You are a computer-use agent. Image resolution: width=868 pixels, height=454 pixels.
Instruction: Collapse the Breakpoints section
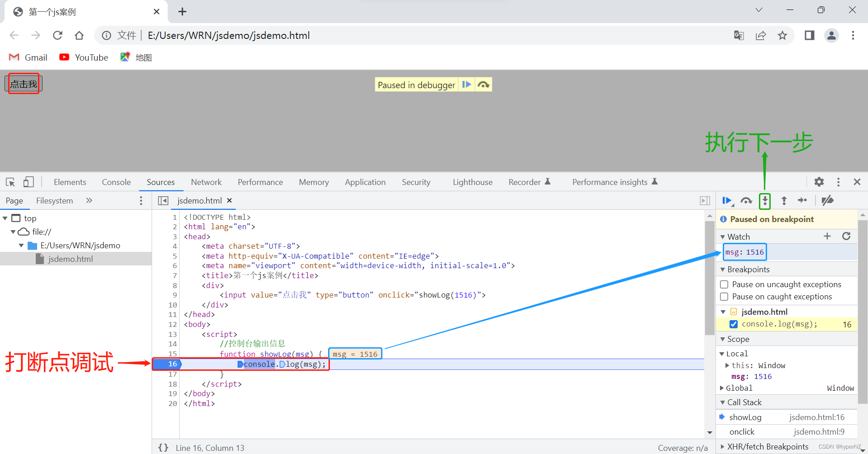click(x=723, y=270)
